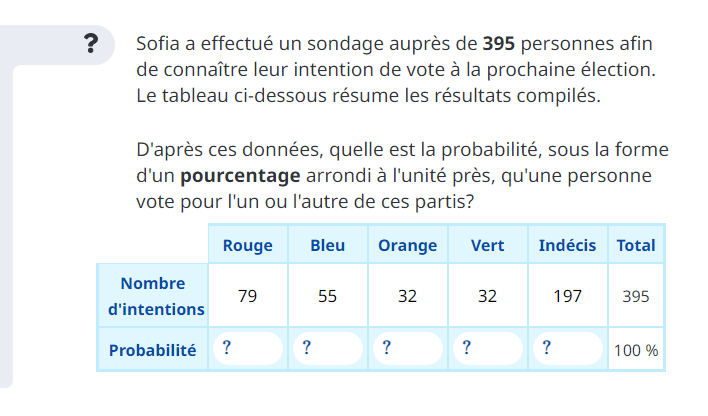Screen dimensions: 708x416
Task: Select the Orange column header
Action: pyautogui.click(x=408, y=245)
